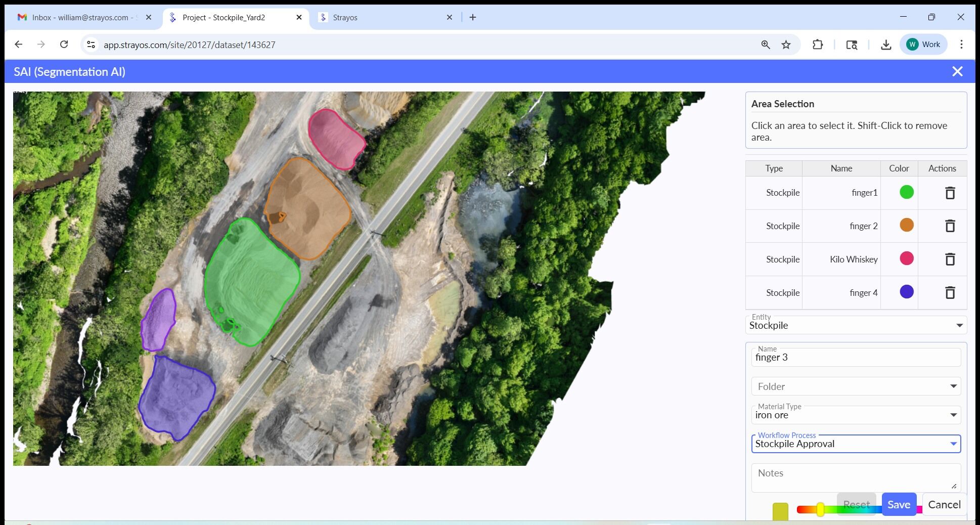980x525 pixels.
Task: Open the tab search icon
Action: click(x=852, y=45)
